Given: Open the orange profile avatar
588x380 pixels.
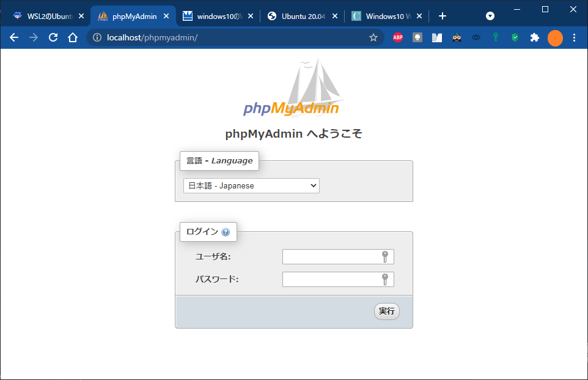Looking at the screenshot, I should pos(555,39).
